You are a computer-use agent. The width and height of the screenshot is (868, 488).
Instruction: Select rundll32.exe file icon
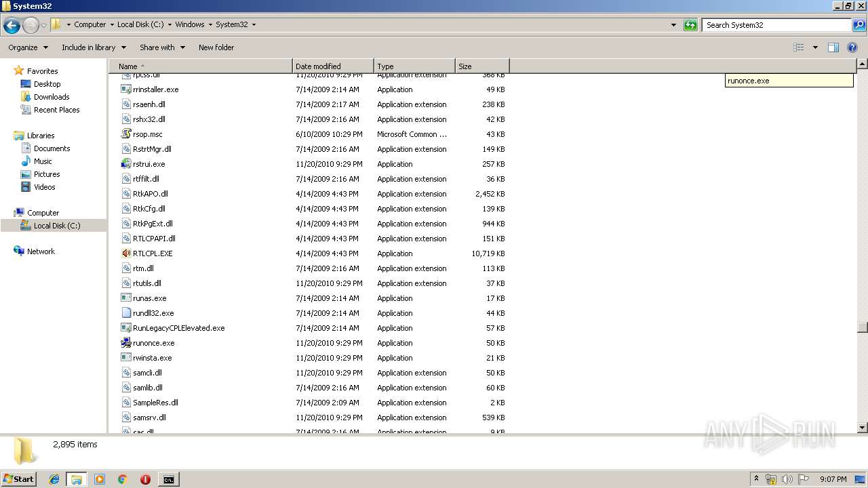[126, 313]
